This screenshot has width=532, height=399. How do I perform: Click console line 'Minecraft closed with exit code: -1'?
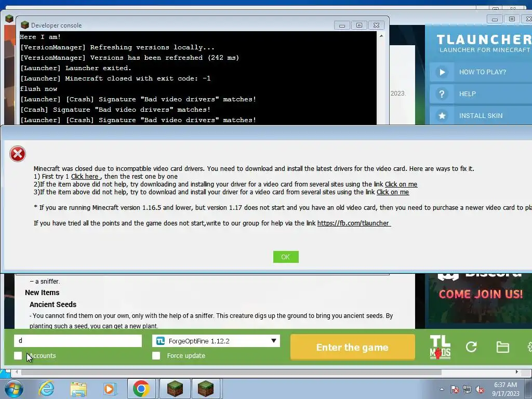coord(138,78)
